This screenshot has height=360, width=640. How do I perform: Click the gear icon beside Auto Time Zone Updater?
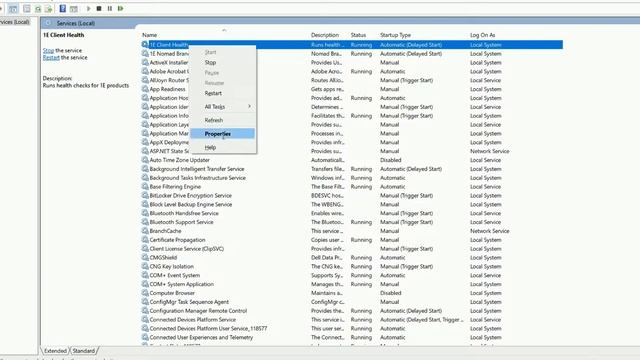point(145,160)
